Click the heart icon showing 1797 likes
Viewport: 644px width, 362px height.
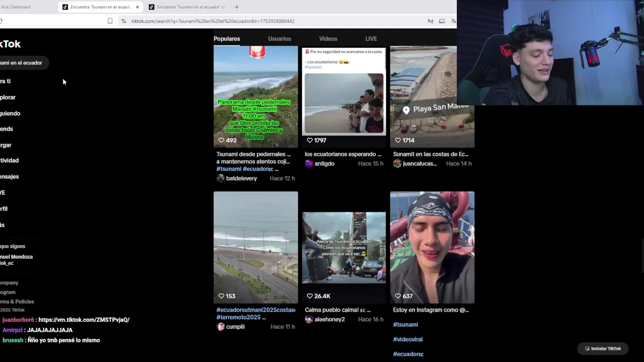(310, 140)
